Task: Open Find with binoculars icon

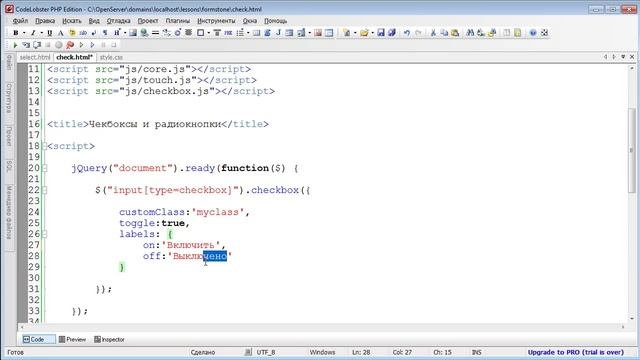Action: (x=470, y=33)
